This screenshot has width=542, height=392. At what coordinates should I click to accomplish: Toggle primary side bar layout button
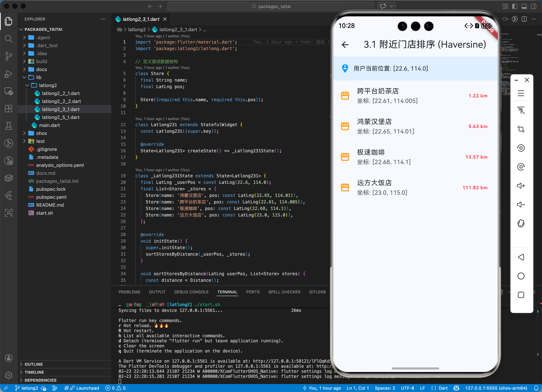(514, 7)
